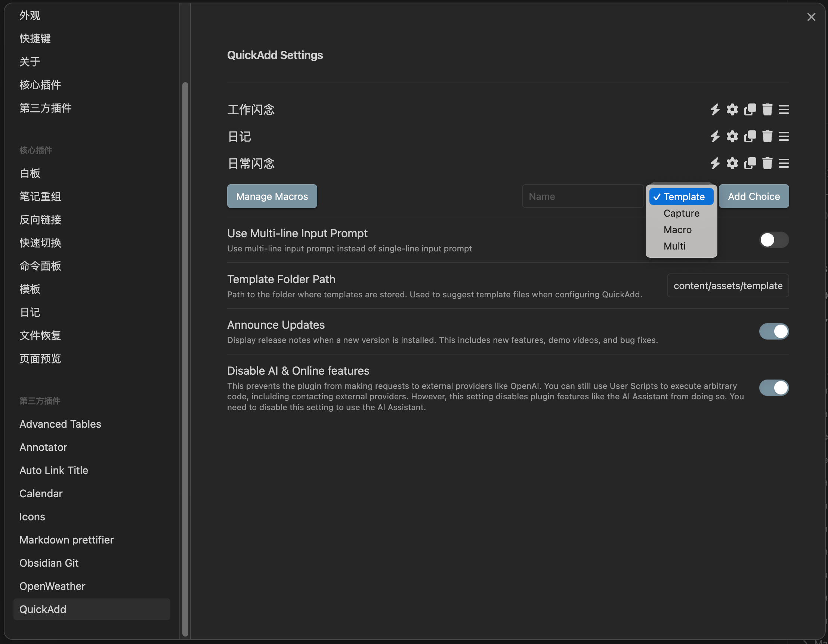828x644 pixels.
Task: Turn off Announce Updates toggle
Action: (773, 332)
